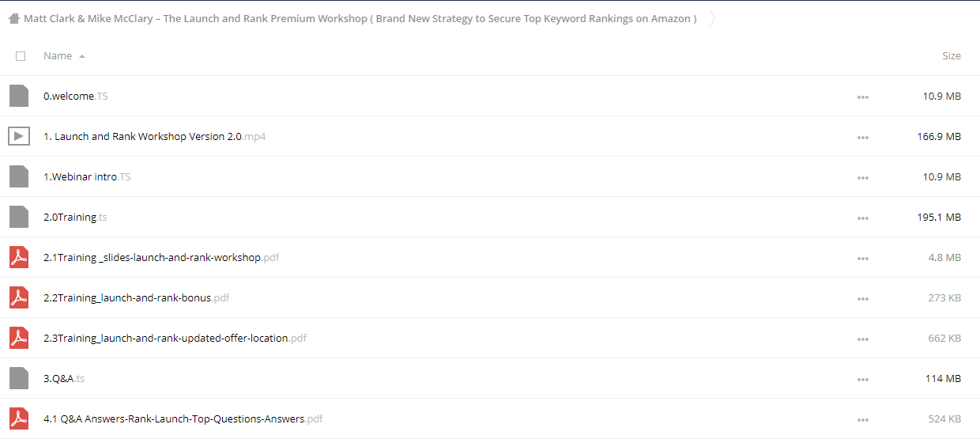The width and height of the screenshot is (980, 443).
Task: Click the PDF icon for 2.1Training slides
Action: 19,257
